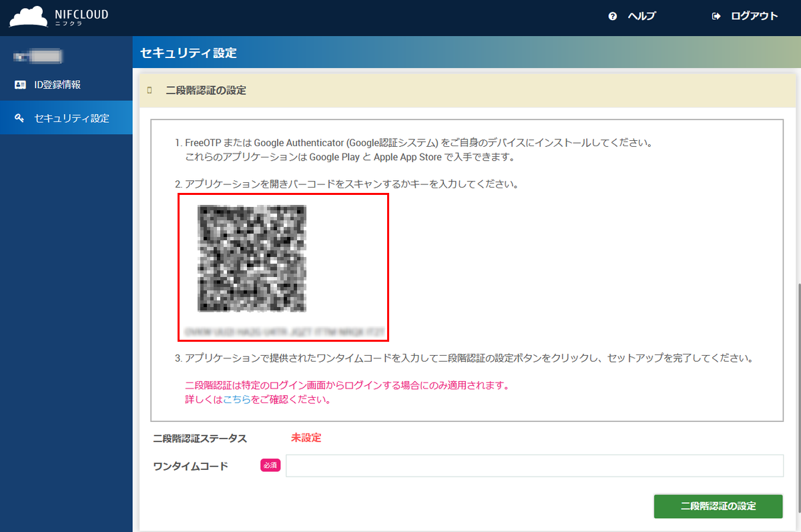
Task: Select セキュリティ設定 sidebar menu item
Action: (71, 118)
